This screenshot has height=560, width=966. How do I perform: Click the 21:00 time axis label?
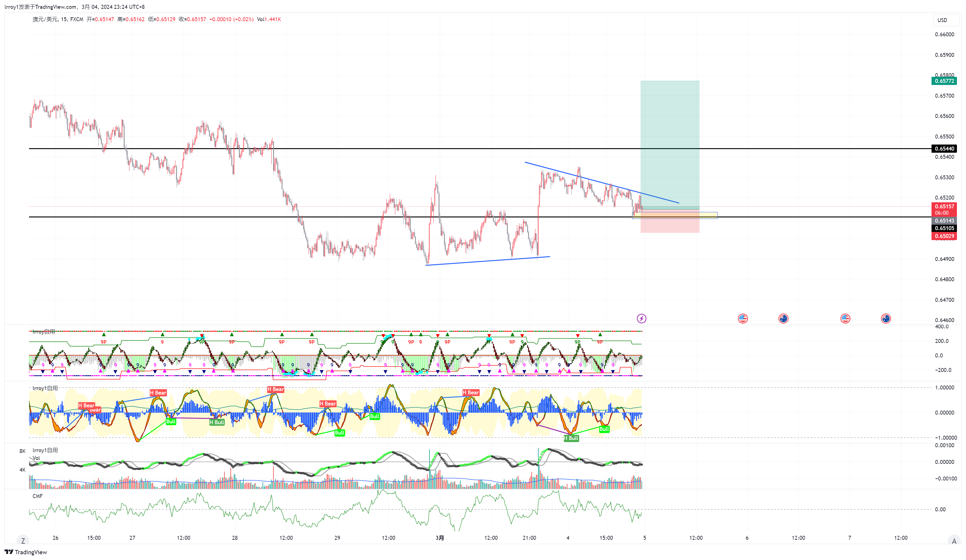tap(529, 538)
